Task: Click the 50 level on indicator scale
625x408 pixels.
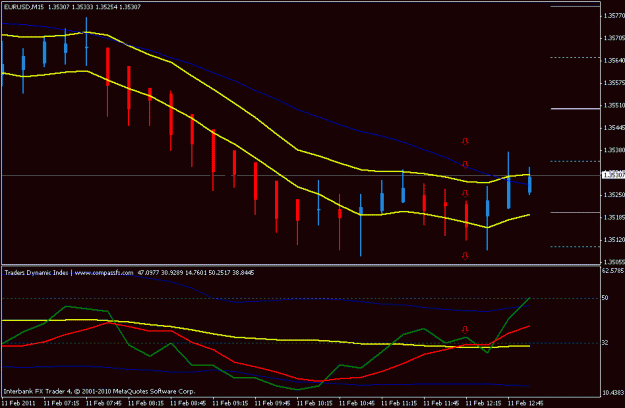Action: coord(605,298)
